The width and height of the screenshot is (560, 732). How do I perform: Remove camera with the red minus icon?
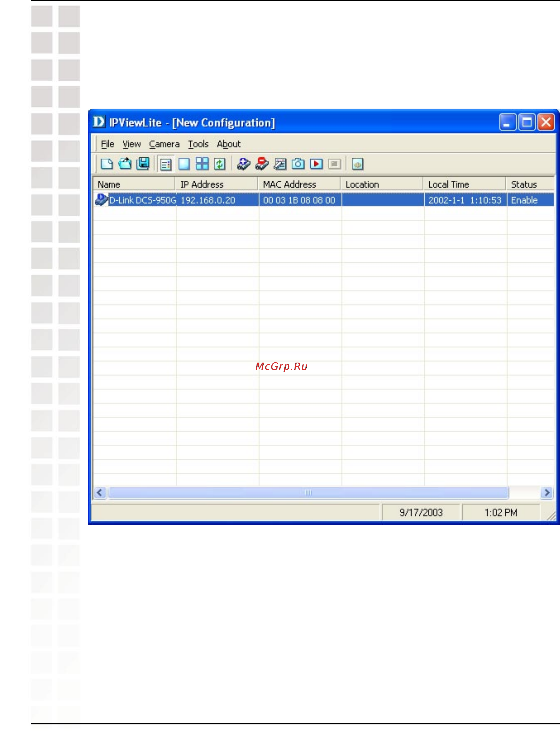(262, 164)
